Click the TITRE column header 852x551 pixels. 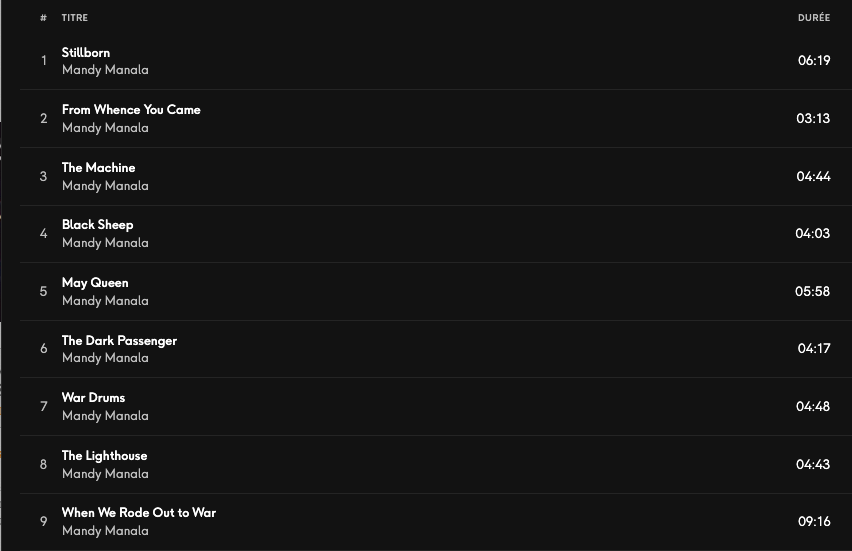tap(74, 18)
